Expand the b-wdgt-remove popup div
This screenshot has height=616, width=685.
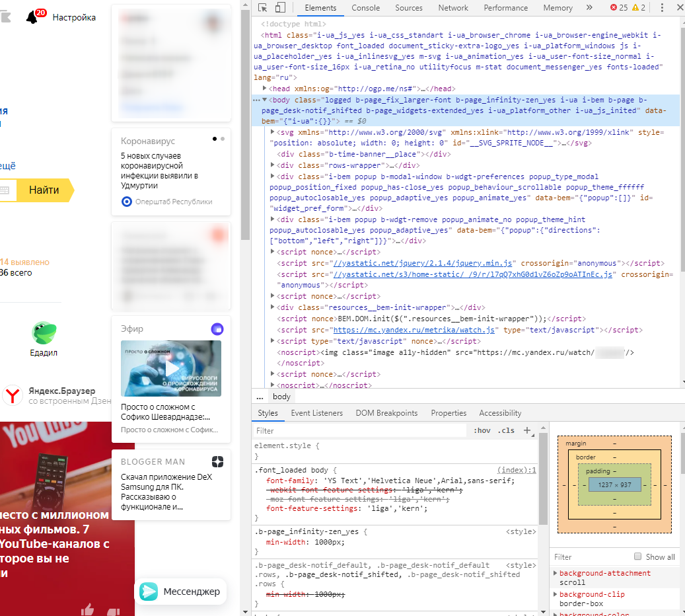tap(272, 219)
